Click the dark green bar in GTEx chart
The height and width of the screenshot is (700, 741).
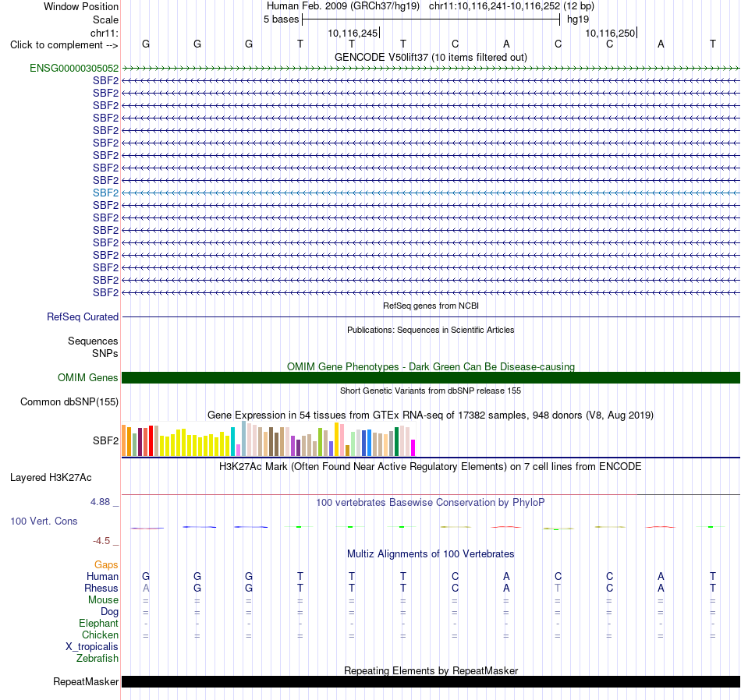[396, 442]
